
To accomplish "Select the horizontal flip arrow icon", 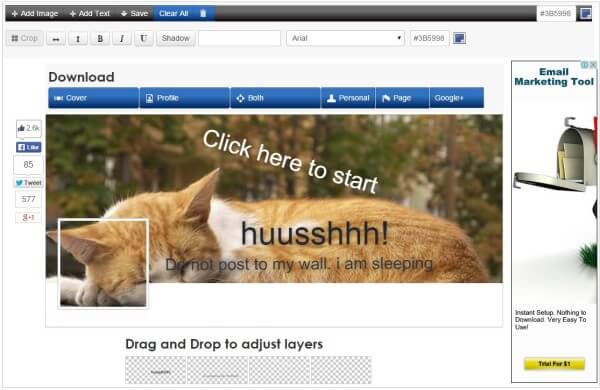I will click(56, 39).
